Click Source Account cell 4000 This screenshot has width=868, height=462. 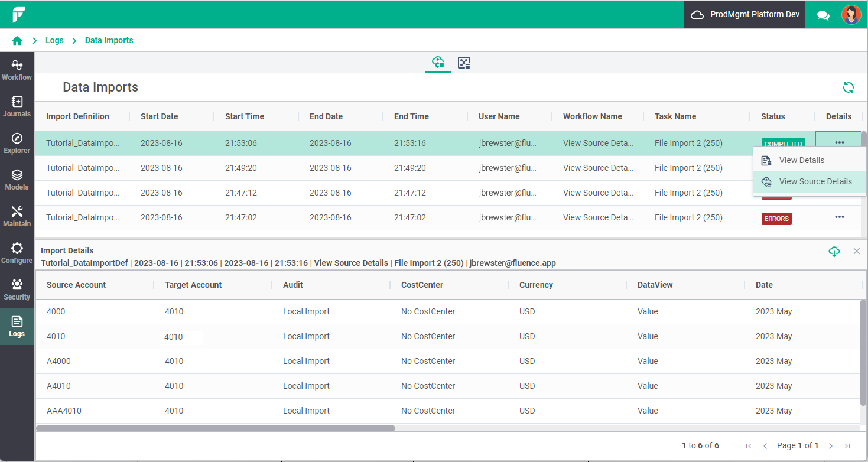56,311
